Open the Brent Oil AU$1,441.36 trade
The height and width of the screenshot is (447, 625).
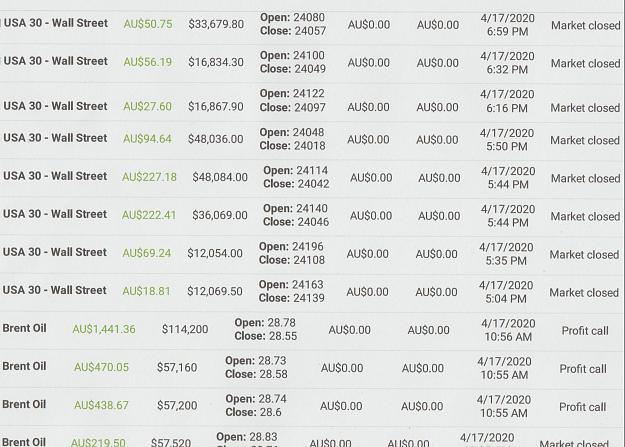[312, 329]
